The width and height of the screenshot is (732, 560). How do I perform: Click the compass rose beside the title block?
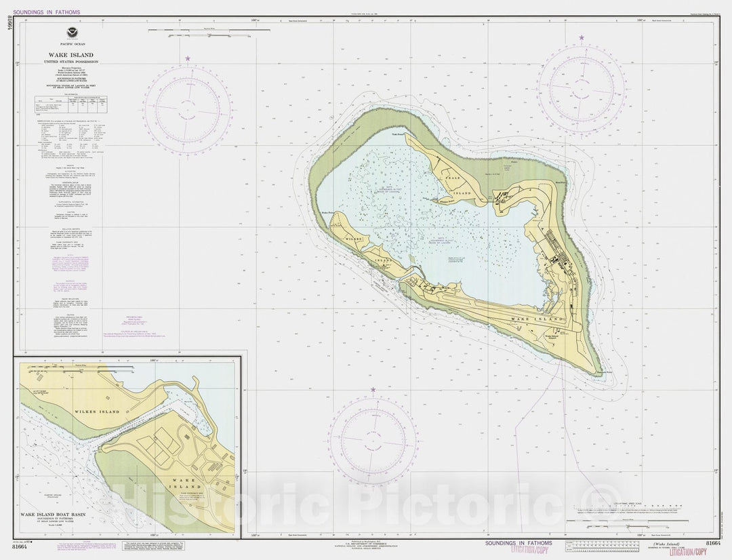pyautogui.click(x=186, y=109)
